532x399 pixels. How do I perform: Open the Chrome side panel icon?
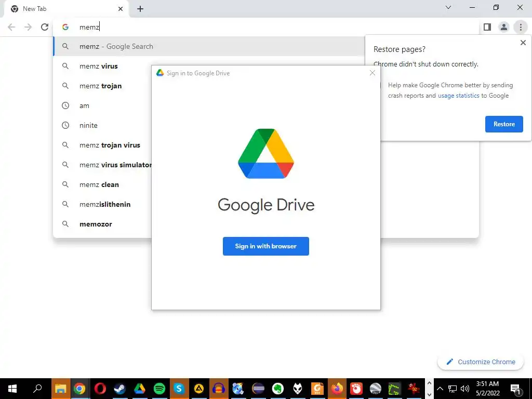(487, 27)
